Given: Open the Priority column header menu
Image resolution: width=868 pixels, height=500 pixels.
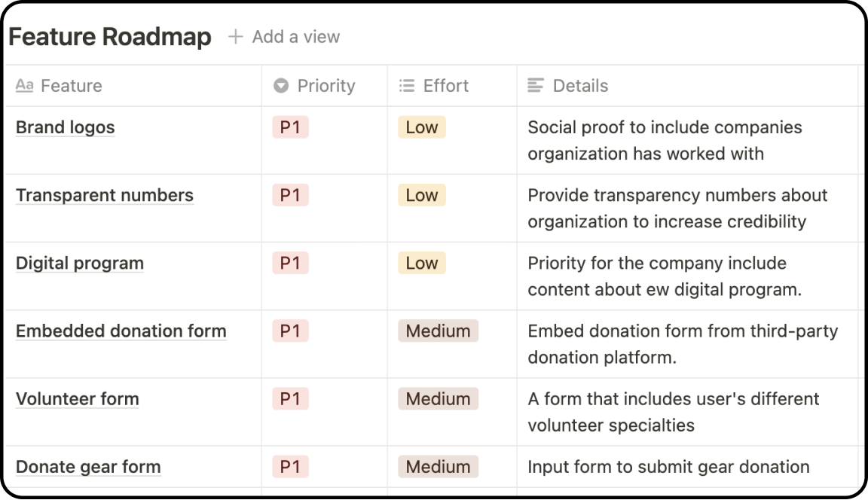Looking at the screenshot, I should [x=325, y=86].
